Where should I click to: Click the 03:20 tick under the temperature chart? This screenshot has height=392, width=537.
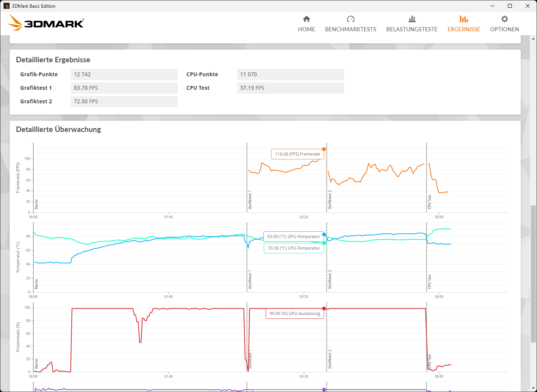tap(304, 297)
